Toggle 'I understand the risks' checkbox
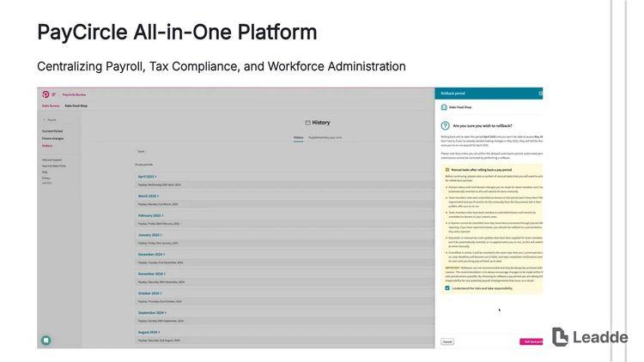The width and height of the screenshot is (644, 362). (447, 288)
